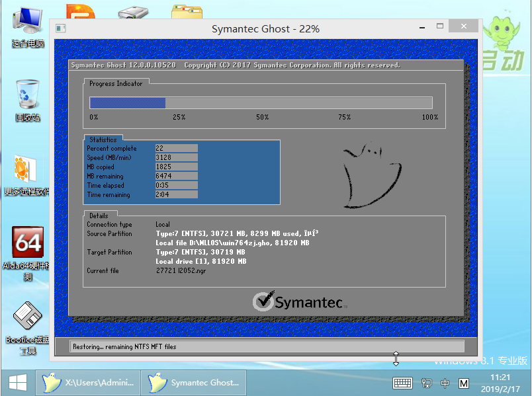Minimize the Symantec Ghost window

click(x=421, y=28)
